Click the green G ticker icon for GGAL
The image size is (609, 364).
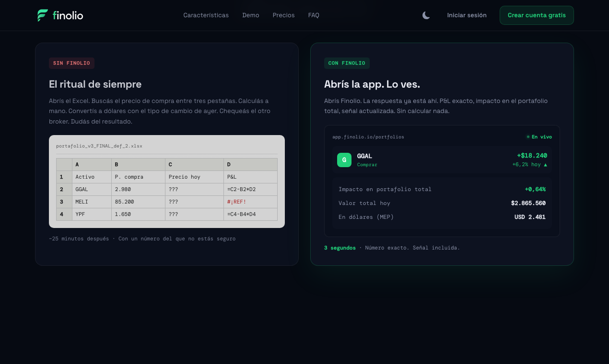[x=344, y=160]
